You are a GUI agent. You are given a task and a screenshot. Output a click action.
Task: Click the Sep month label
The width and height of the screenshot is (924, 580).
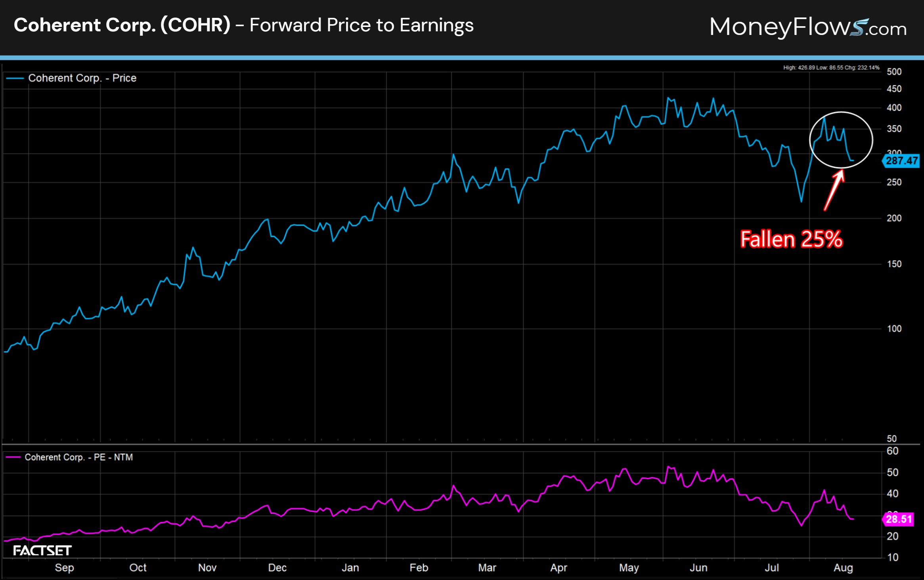pyautogui.click(x=64, y=568)
